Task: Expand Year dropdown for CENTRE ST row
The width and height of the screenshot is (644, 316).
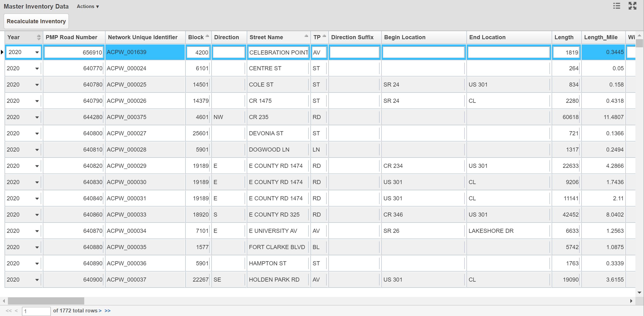Action: (37, 68)
